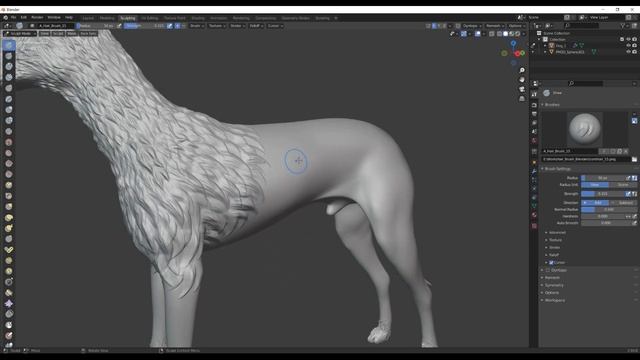Expand the Advanced subpanel

click(557, 233)
